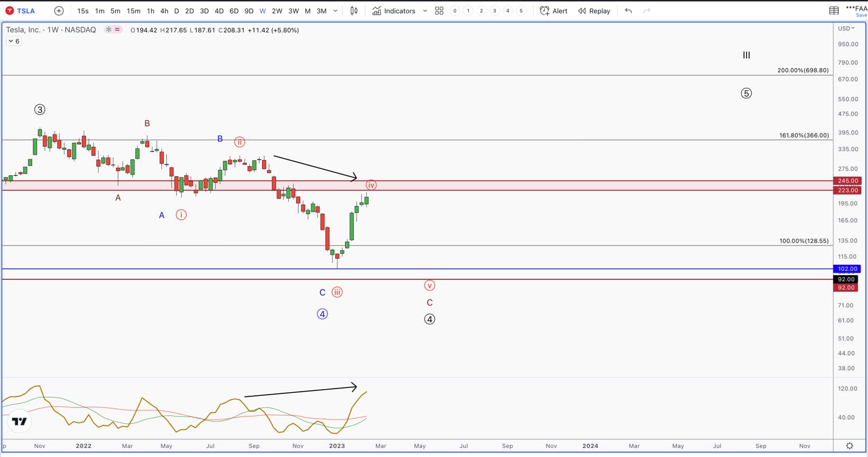The width and height of the screenshot is (868, 457).
Task: Expand the timeframe intervals dropdown
Action: (x=335, y=11)
